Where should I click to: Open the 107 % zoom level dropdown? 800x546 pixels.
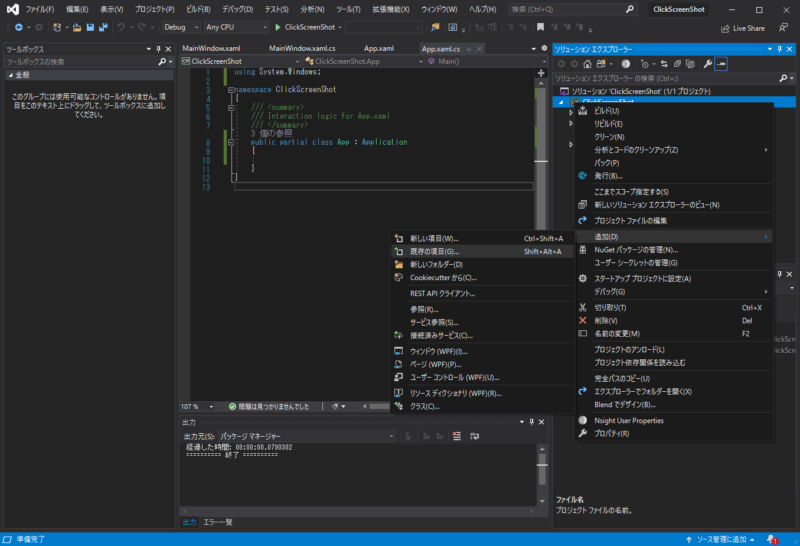pyautogui.click(x=197, y=407)
